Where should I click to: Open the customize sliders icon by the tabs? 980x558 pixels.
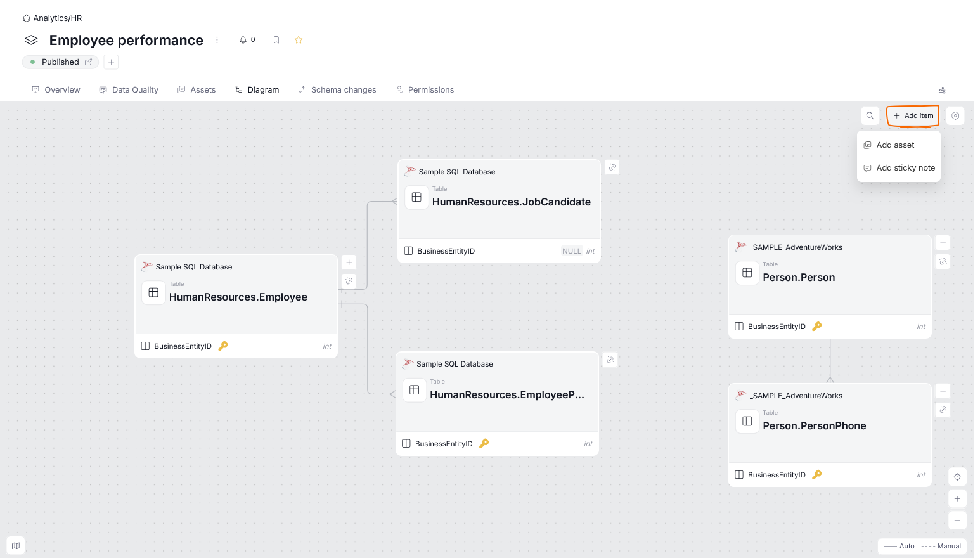click(942, 90)
